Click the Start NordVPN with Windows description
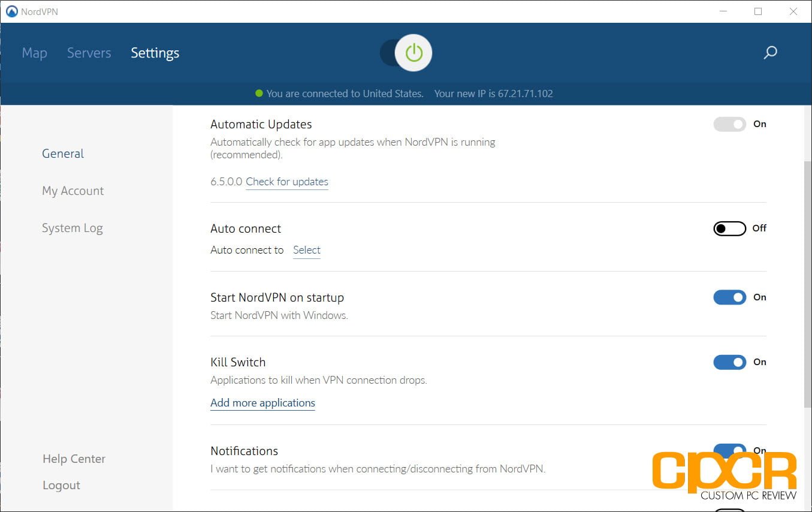 coord(279,315)
